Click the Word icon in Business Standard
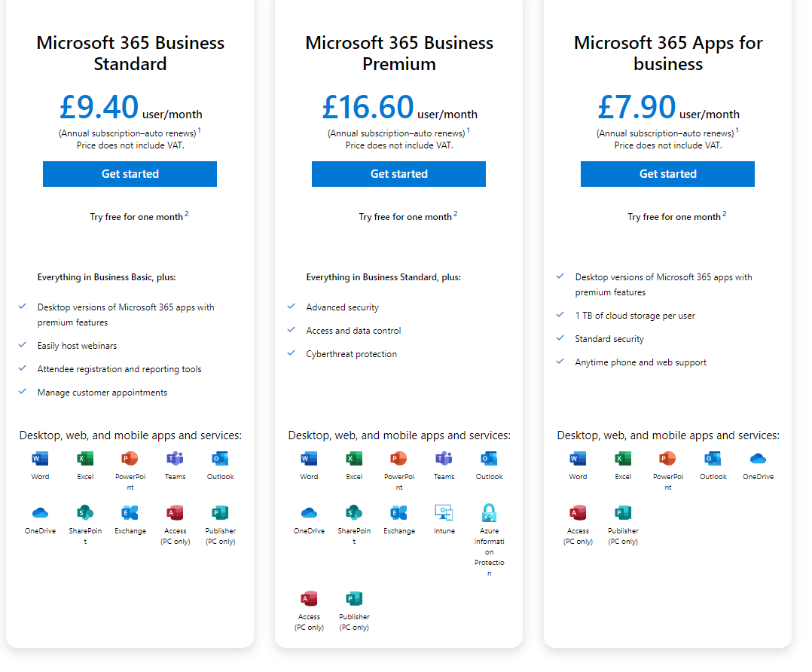This screenshot has width=812, height=672. click(x=40, y=459)
